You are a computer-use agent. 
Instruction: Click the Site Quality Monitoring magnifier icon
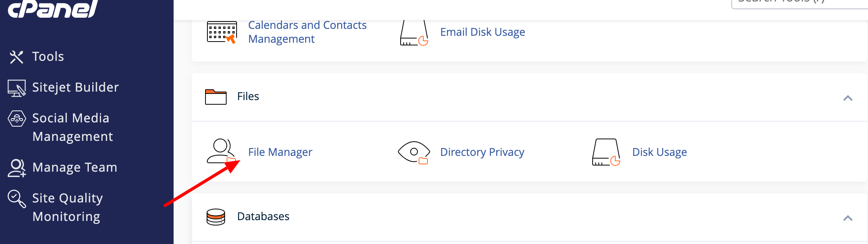coord(17,199)
